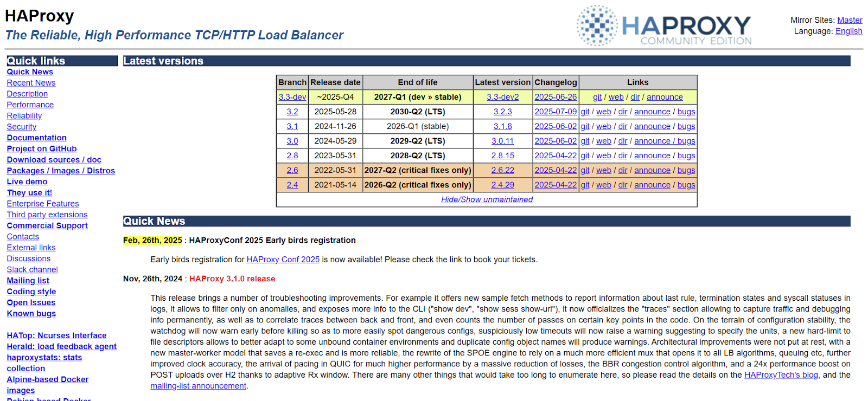The height and width of the screenshot is (401, 868).
Task: Launch the Live demo link
Action: [27, 182]
